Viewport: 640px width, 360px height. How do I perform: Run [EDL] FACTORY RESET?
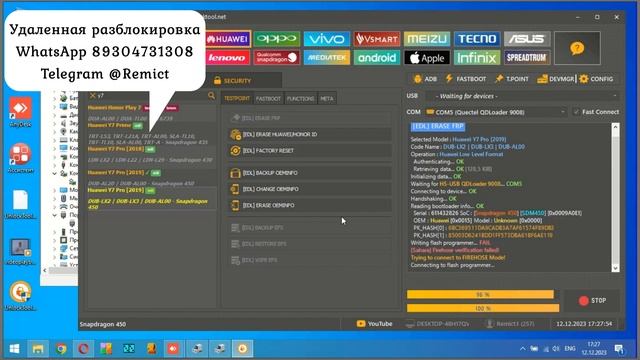(309, 151)
